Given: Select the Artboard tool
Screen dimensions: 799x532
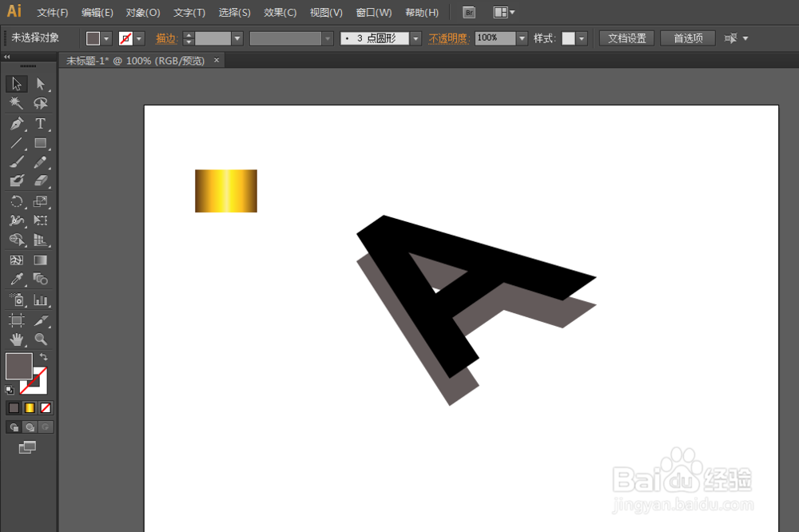Looking at the screenshot, I should 17,320.
